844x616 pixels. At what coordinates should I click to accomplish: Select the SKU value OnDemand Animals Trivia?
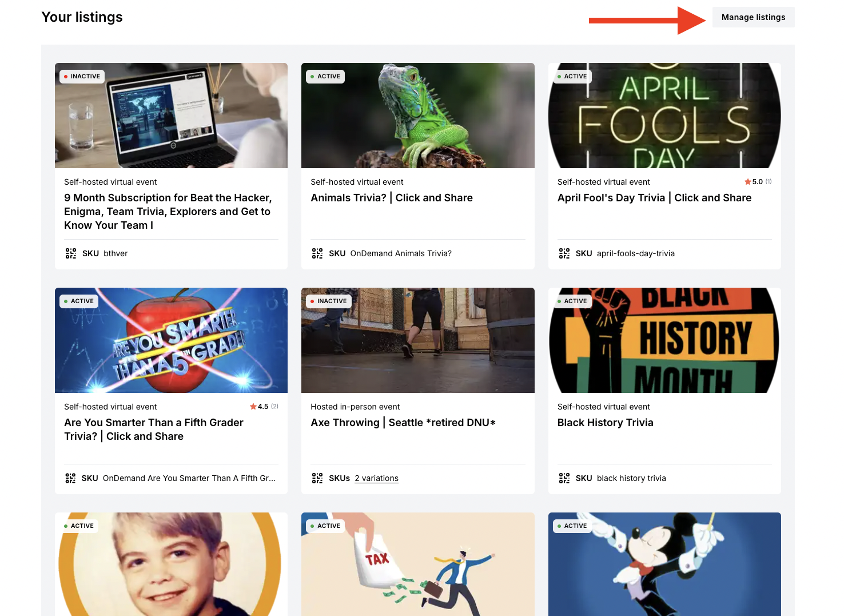pos(401,253)
